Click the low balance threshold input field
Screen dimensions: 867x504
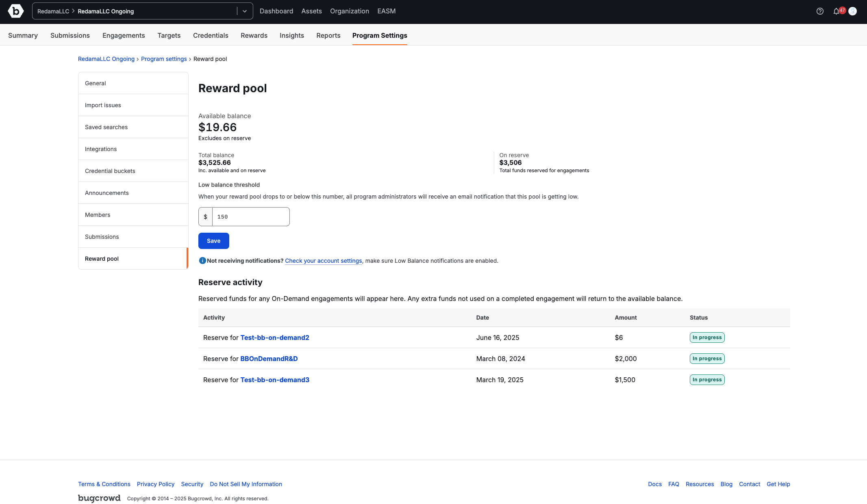point(251,217)
